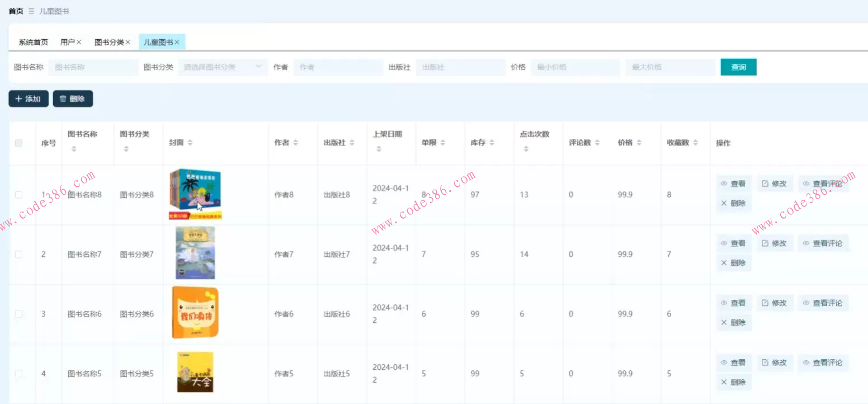Click the 查询 search button
This screenshot has height=404, width=868.
[x=738, y=67]
